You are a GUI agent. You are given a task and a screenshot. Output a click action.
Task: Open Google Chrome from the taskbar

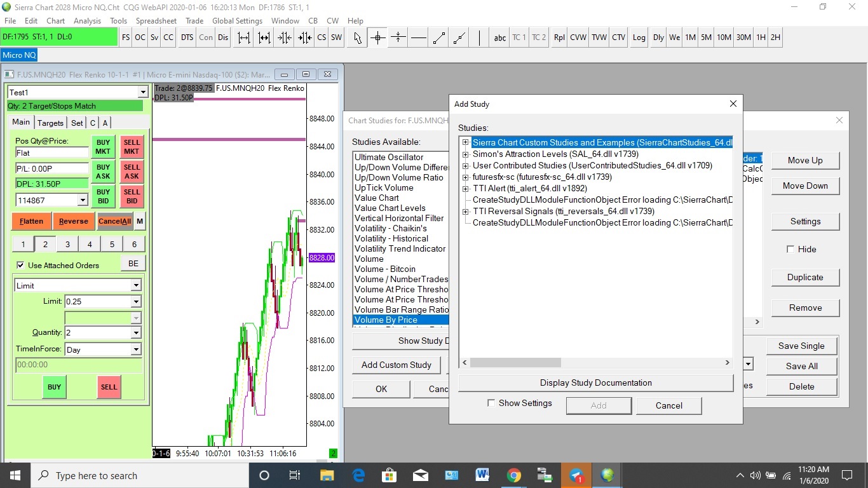514,475
